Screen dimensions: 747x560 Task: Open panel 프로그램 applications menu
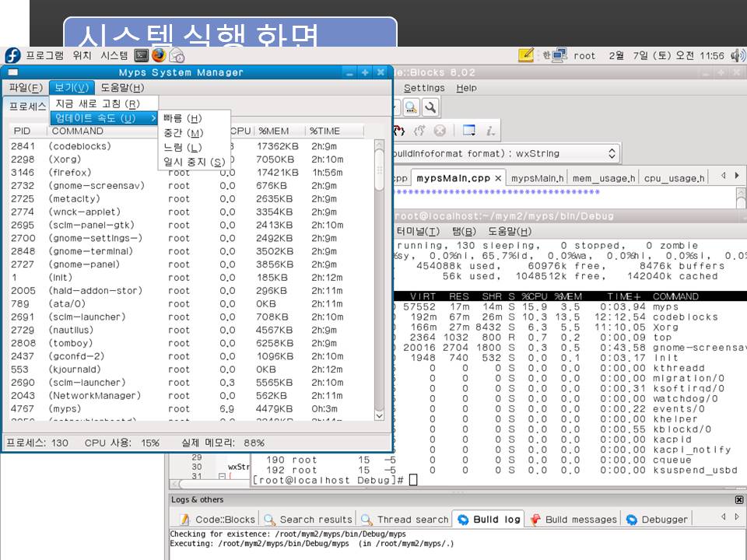[44, 56]
